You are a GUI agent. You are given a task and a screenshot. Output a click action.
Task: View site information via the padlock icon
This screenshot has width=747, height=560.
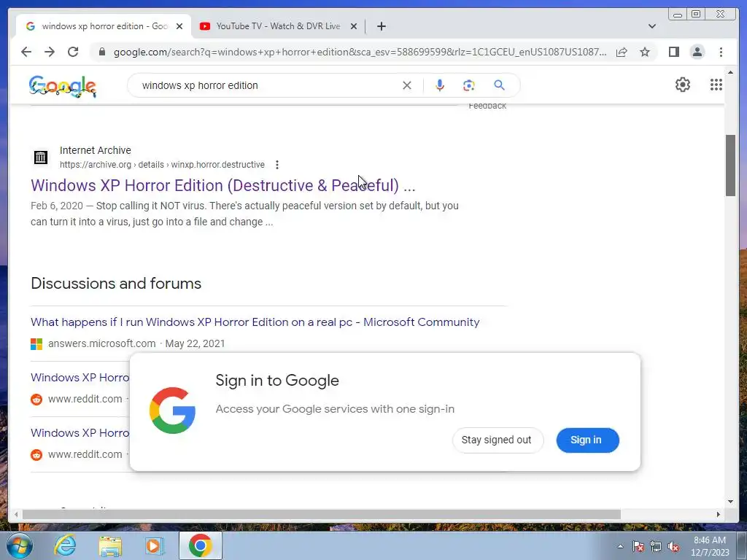(101, 52)
